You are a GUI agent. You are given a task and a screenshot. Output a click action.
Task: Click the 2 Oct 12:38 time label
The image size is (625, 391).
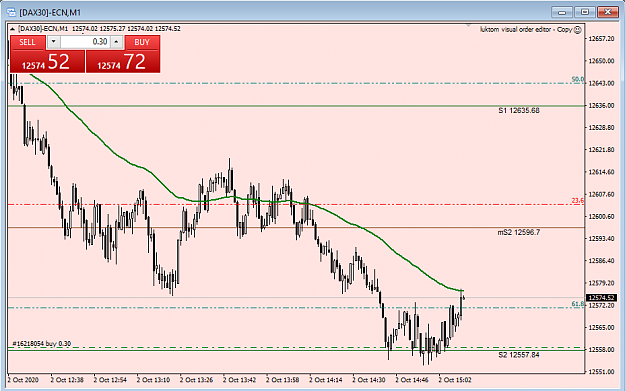(x=67, y=380)
